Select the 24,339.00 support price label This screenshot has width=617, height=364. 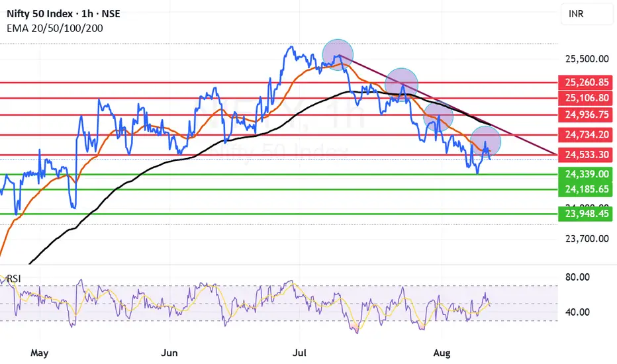pyautogui.click(x=585, y=174)
